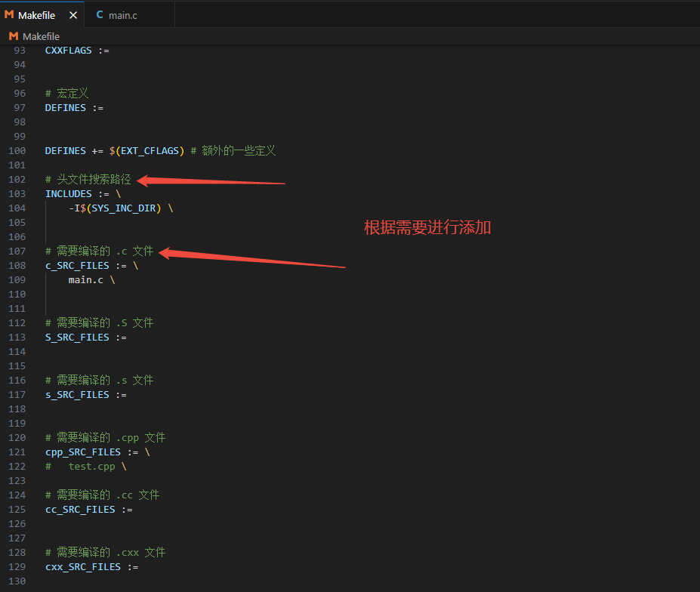Place cursor on CXXFLAGS variable at line 93
700x592 pixels.
click(x=68, y=51)
